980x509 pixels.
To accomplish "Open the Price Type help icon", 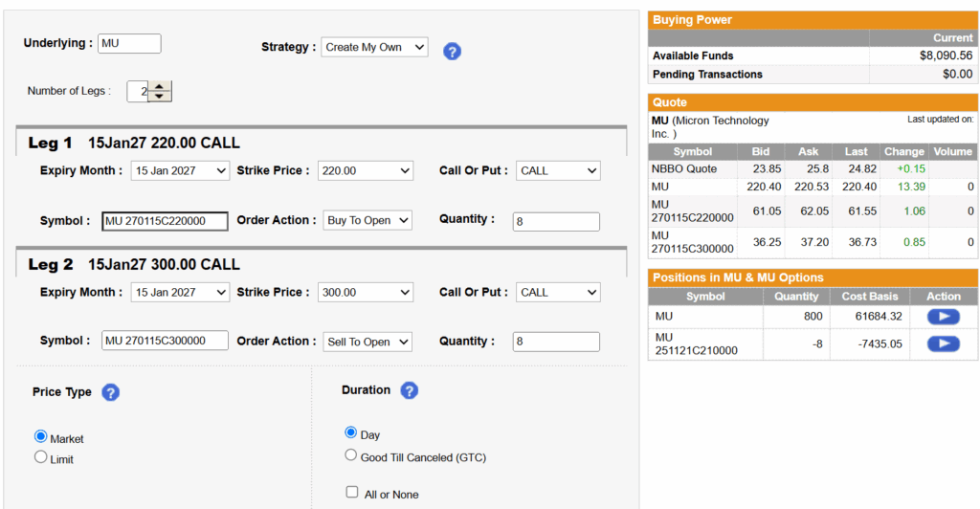I will [x=110, y=392].
